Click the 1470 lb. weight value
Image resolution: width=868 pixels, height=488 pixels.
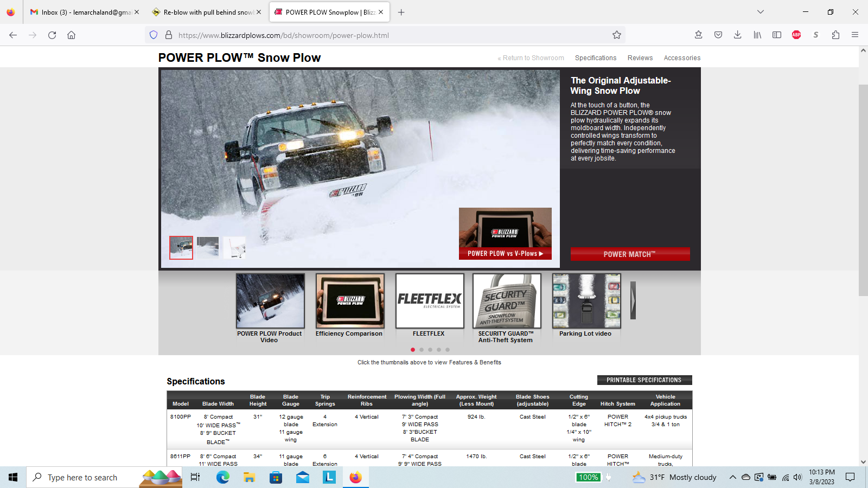point(476,457)
